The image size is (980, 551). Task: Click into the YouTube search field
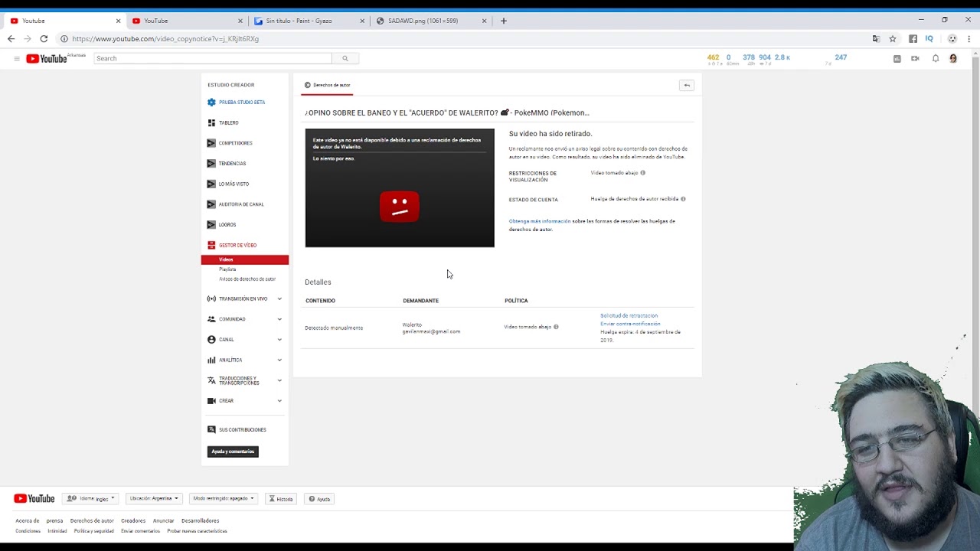point(213,58)
